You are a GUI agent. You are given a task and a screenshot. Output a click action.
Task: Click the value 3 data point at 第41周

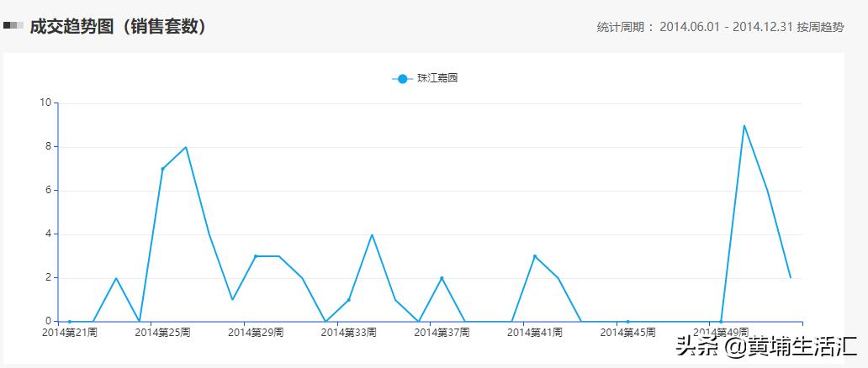point(535,256)
